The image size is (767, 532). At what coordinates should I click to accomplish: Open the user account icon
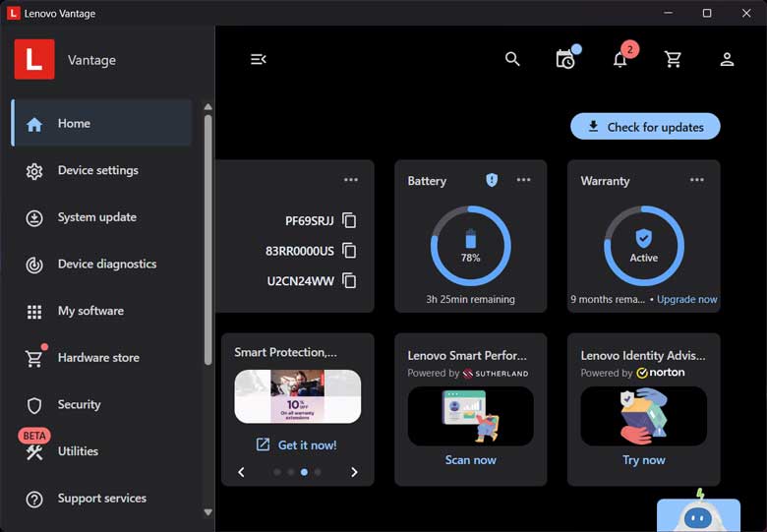pos(727,59)
